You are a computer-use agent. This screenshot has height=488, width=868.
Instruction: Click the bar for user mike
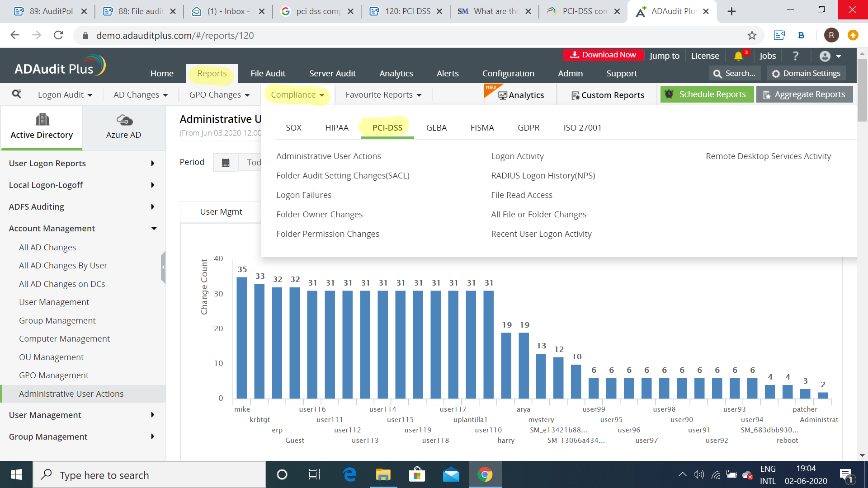click(242, 337)
